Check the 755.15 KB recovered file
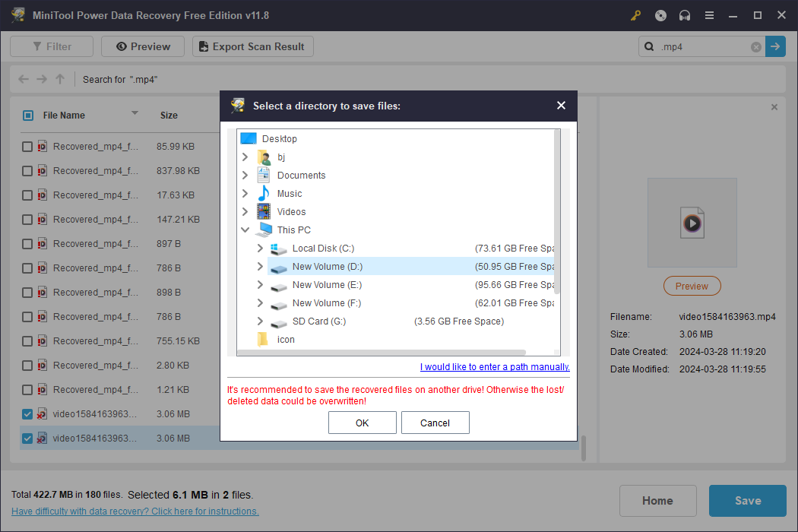The height and width of the screenshot is (532, 798). click(x=27, y=341)
